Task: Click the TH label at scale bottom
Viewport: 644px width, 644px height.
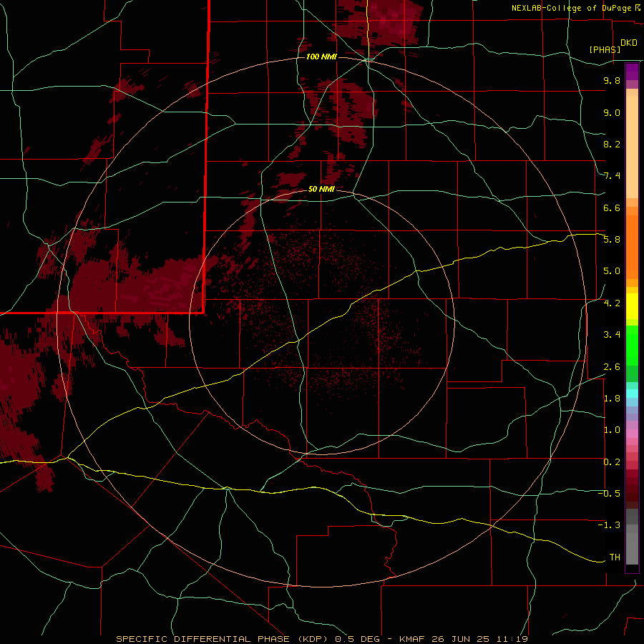Action: (x=615, y=557)
